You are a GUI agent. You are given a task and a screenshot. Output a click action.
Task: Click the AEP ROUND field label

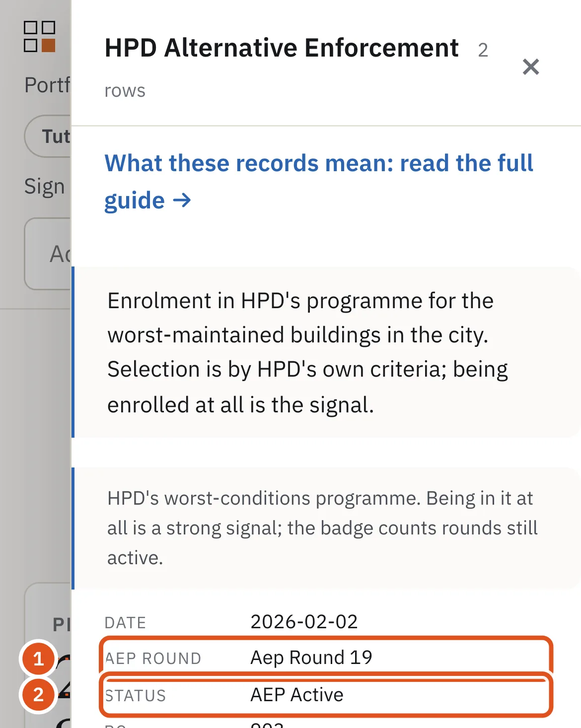[153, 659]
